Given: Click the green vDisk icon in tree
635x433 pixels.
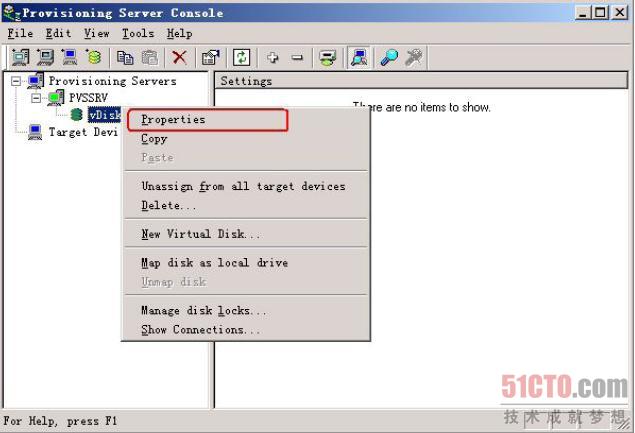Looking at the screenshot, I should (x=77, y=115).
